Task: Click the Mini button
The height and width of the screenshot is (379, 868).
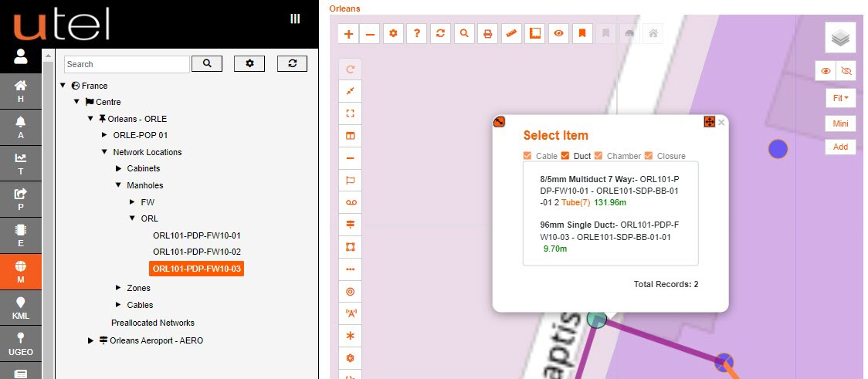Action: pos(840,124)
